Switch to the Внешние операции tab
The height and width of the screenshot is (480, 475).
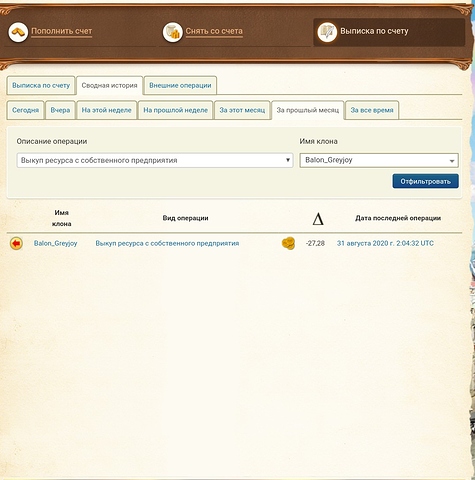[180, 85]
